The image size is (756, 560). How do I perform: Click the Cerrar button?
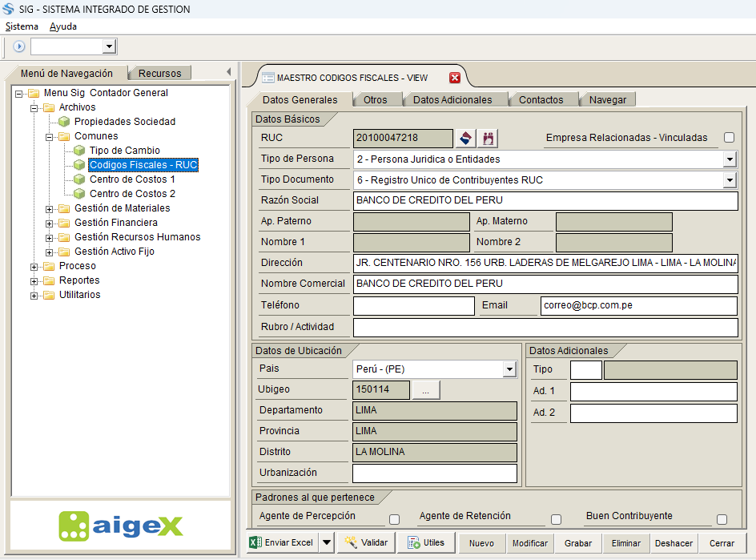pos(722,543)
